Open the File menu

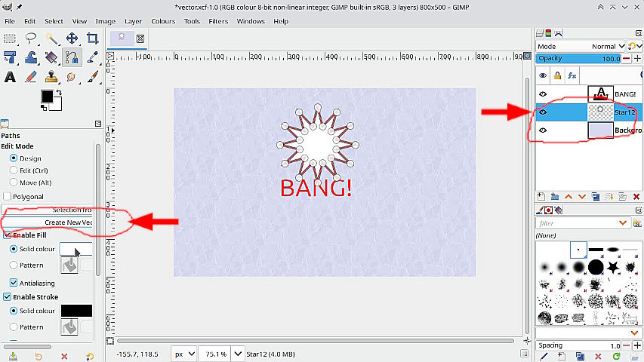coord(10,21)
